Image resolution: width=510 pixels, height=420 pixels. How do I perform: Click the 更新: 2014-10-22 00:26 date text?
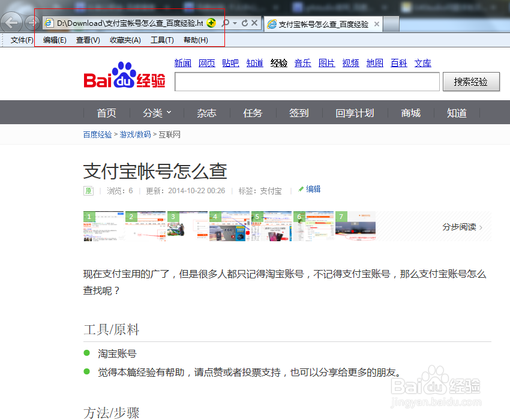point(185,191)
